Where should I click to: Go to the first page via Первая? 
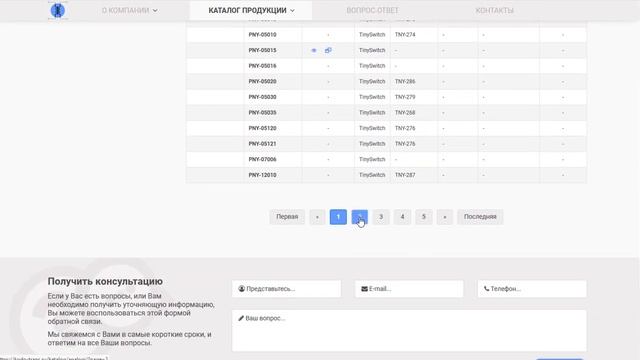pyautogui.click(x=287, y=217)
